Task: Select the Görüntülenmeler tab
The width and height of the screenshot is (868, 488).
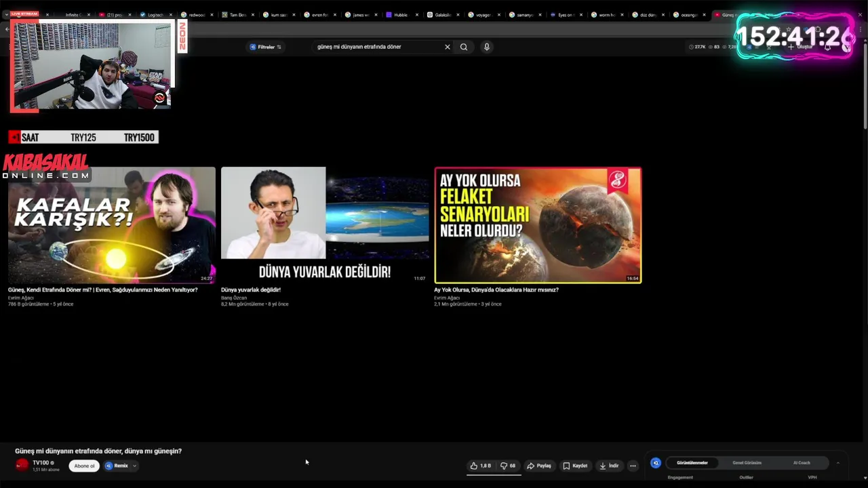Action: coord(692,463)
